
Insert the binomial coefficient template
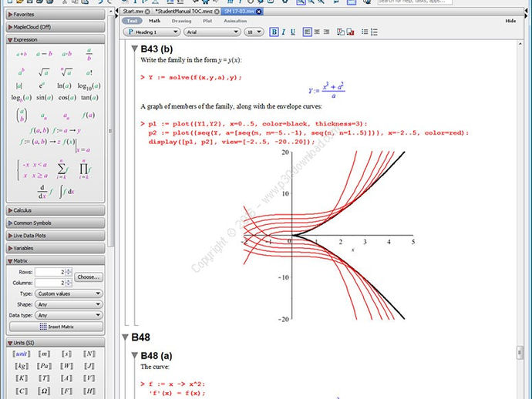coord(22,115)
